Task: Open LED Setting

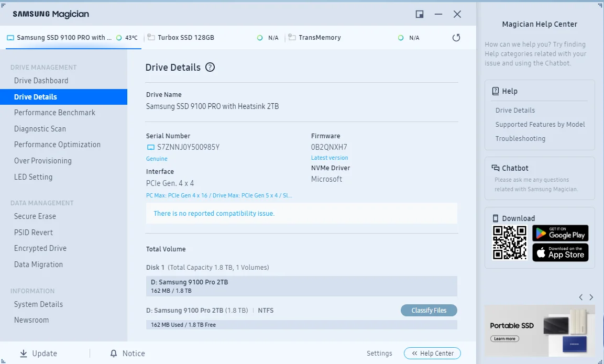Action: [x=33, y=177]
